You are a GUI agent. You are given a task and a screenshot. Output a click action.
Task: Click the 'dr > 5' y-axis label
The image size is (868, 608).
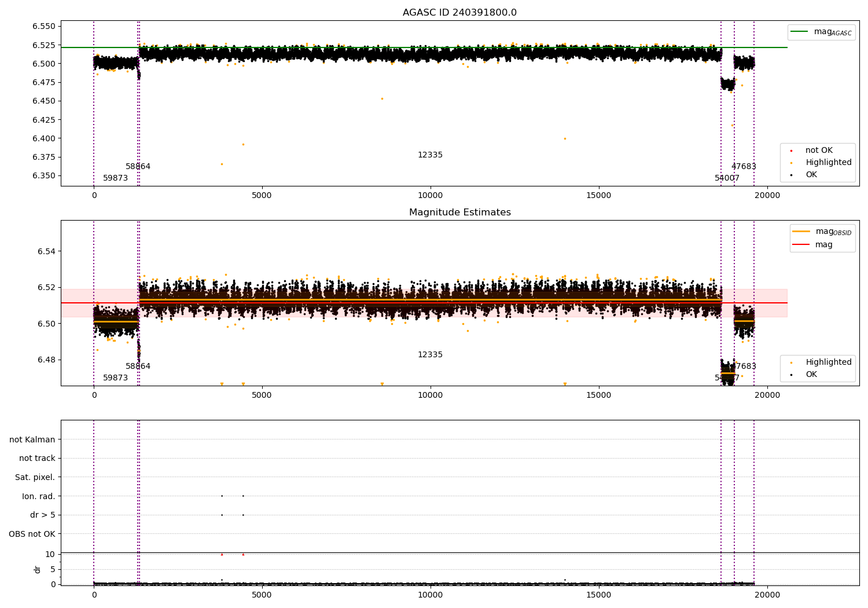pos(42,515)
